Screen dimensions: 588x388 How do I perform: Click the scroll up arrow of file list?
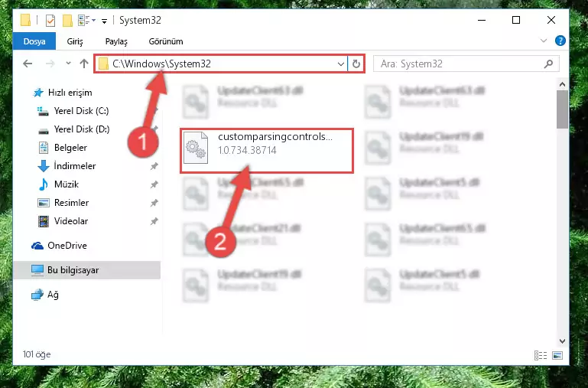pos(562,84)
